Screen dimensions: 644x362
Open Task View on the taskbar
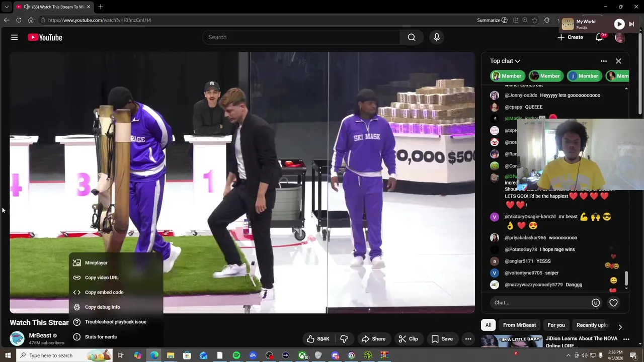point(121,355)
